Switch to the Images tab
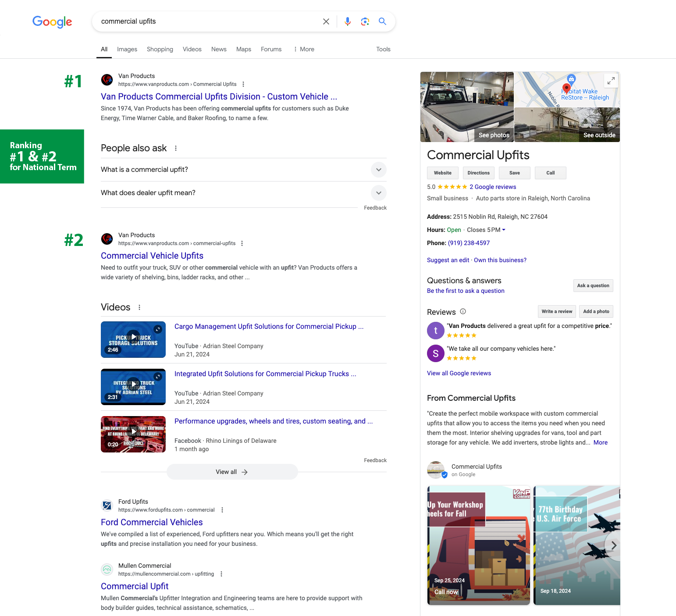The image size is (676, 616). point(127,49)
